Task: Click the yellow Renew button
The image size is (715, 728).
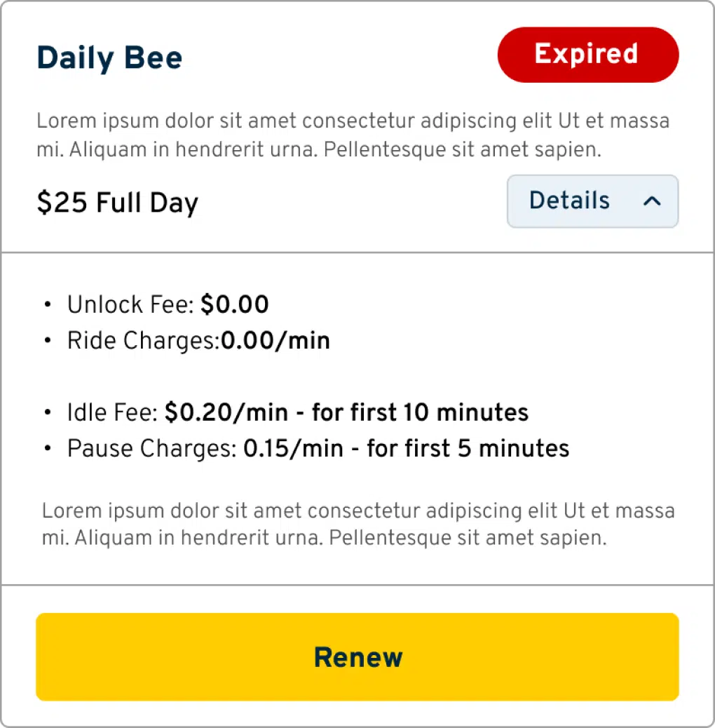Action: click(357, 656)
